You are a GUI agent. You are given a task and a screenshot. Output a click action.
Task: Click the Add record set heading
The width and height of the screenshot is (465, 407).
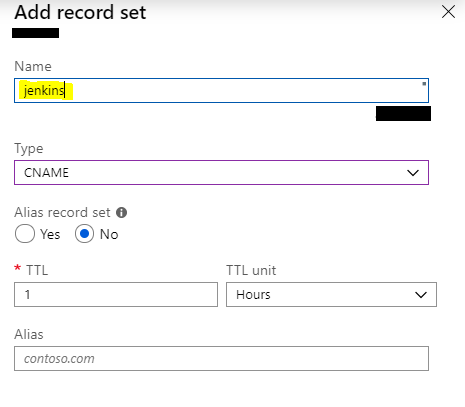[x=80, y=13]
